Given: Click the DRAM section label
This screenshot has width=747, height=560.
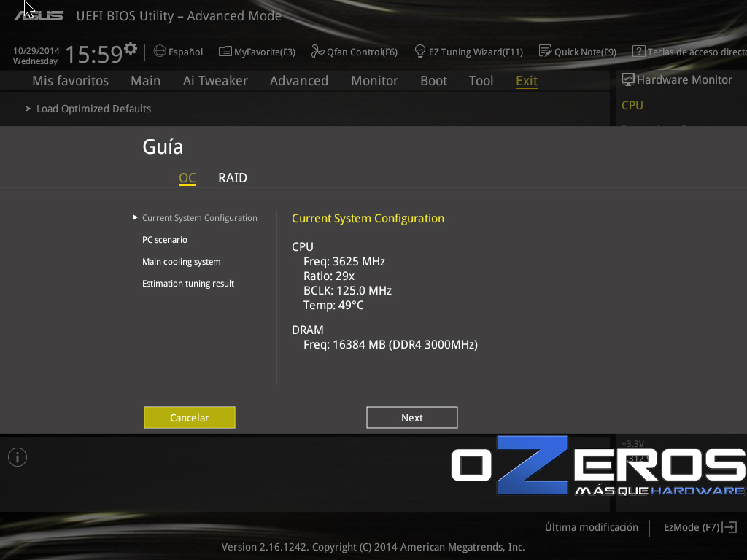Looking at the screenshot, I should [307, 330].
